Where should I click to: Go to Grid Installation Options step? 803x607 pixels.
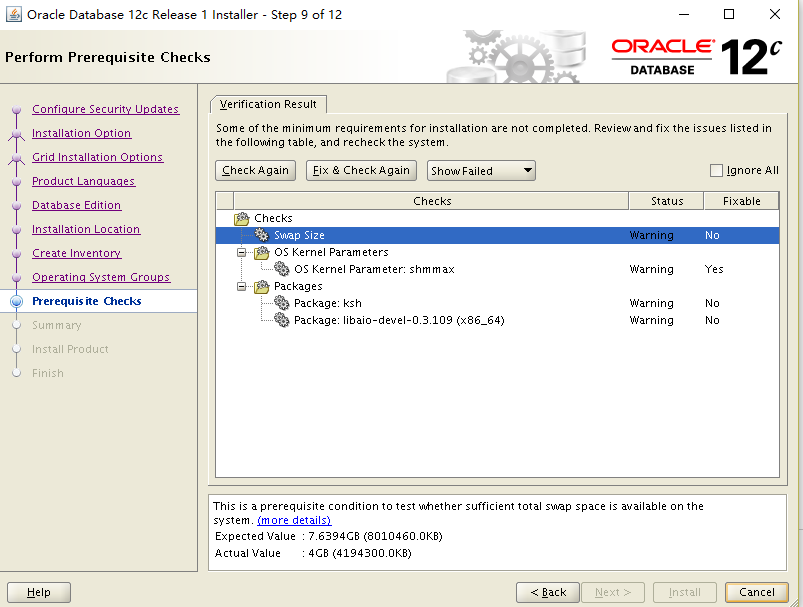coord(97,157)
